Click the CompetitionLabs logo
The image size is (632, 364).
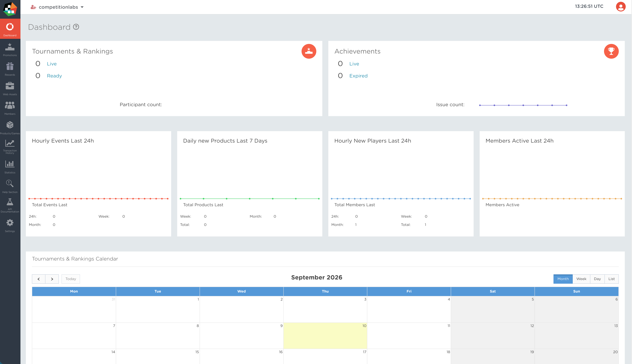(x=10, y=9)
